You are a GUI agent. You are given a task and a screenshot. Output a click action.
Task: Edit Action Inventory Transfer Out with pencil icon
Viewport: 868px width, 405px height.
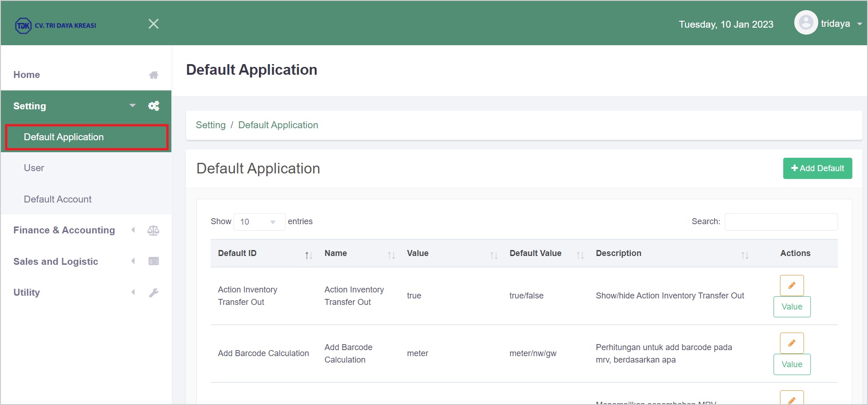792,286
